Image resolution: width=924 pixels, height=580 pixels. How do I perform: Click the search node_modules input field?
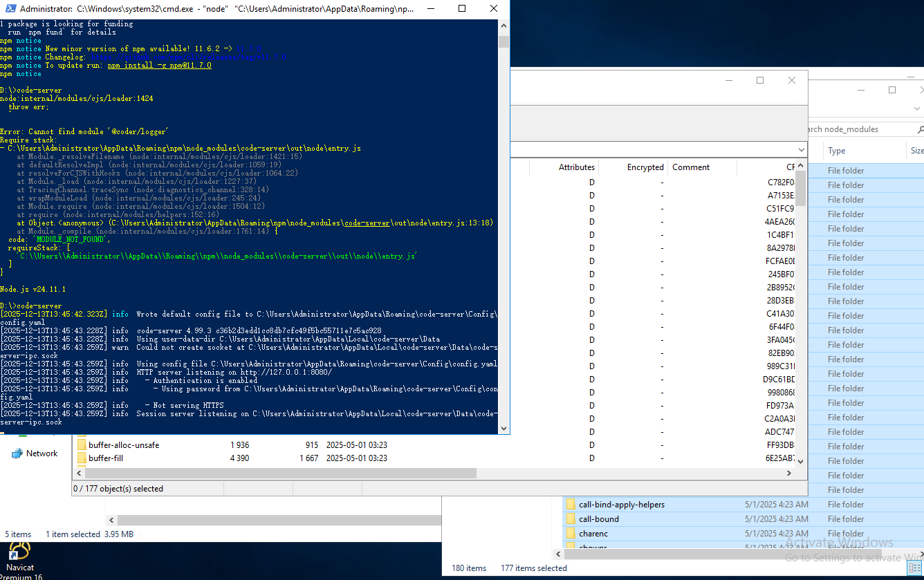(858, 129)
